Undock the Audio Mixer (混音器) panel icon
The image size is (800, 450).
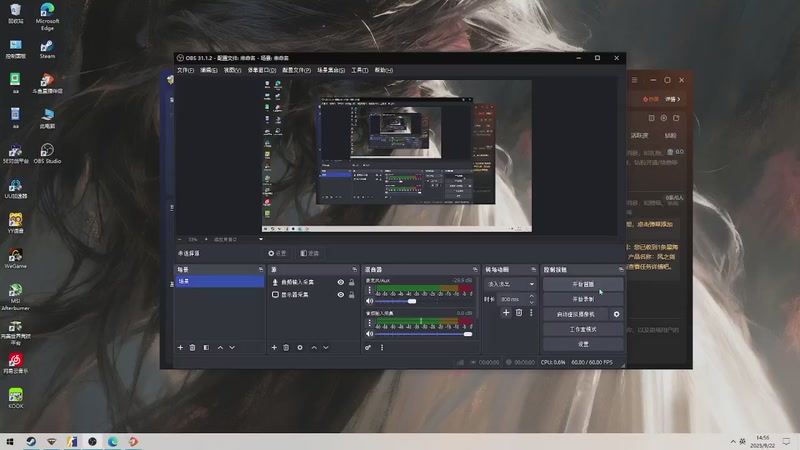tap(475, 269)
